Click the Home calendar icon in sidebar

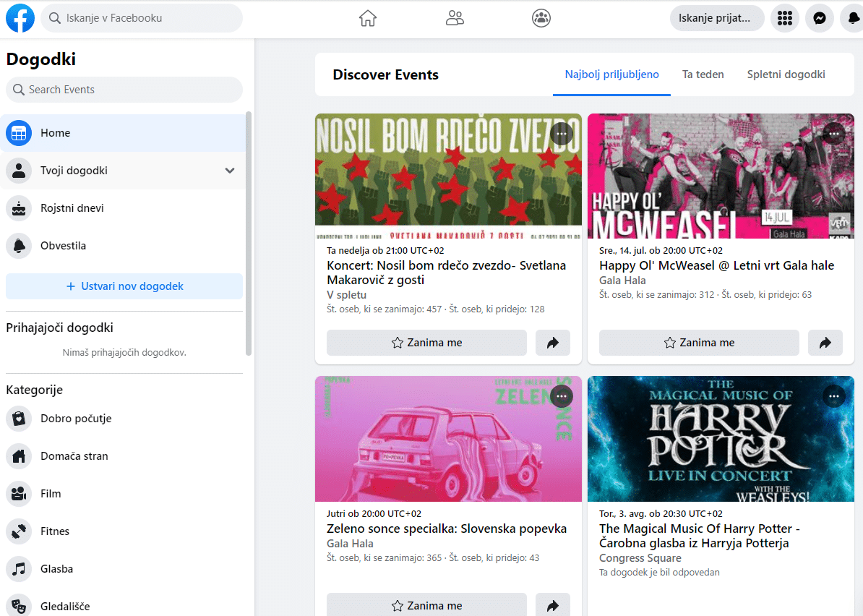tap(19, 132)
